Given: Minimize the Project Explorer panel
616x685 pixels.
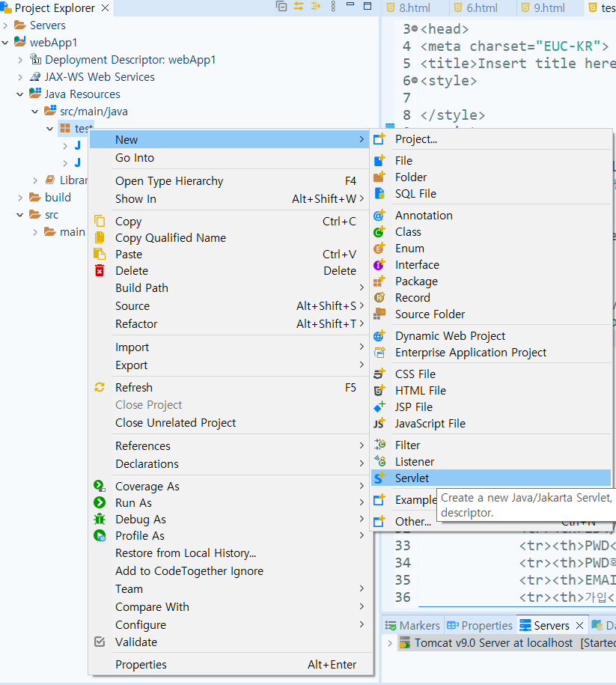Looking at the screenshot, I should tap(350, 4).
